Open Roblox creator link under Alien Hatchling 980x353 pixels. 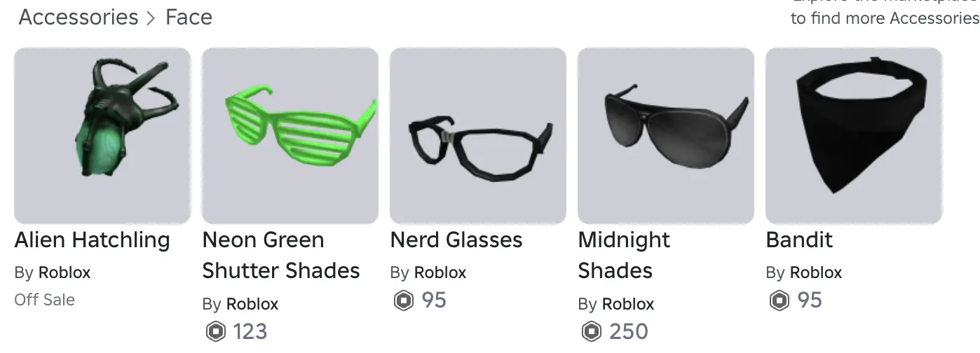coord(64,272)
